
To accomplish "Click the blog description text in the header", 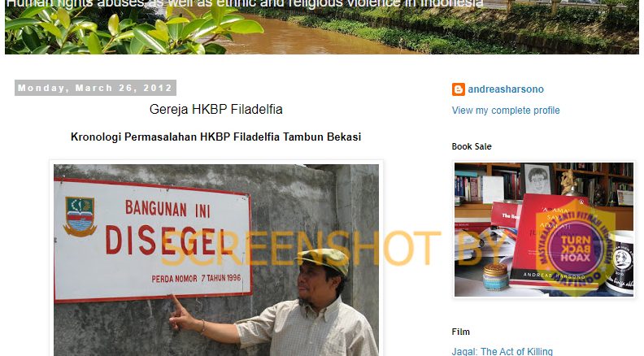I will [x=245, y=4].
